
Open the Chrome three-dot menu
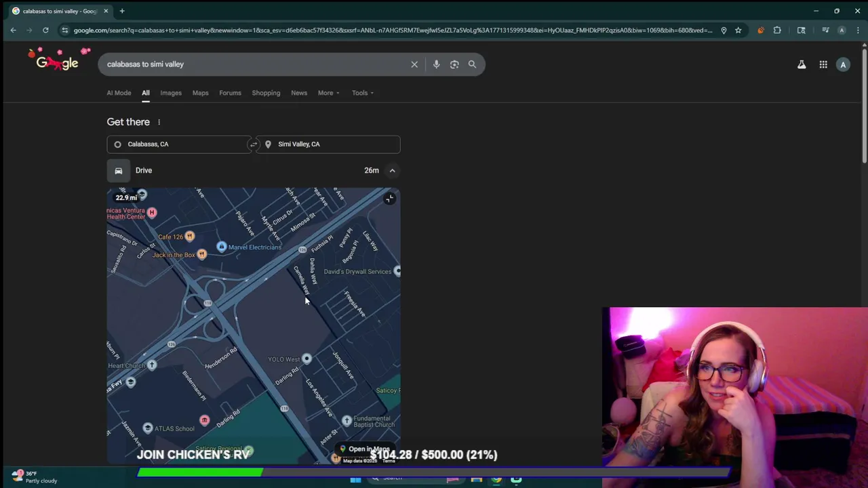tap(858, 30)
